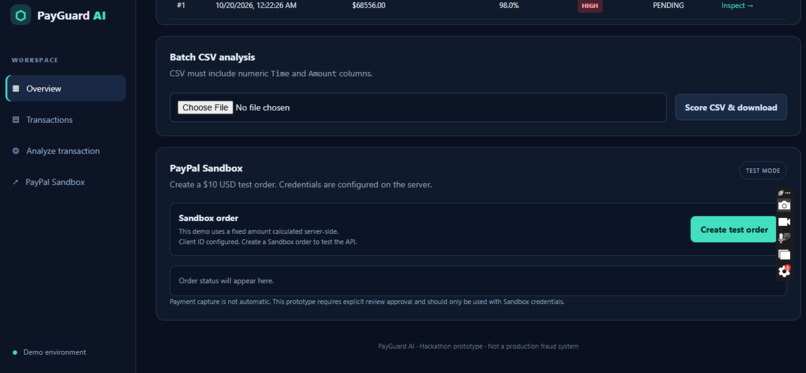806x373 pixels.
Task: Click the WORKSPACE section label
Action: pyautogui.click(x=35, y=60)
